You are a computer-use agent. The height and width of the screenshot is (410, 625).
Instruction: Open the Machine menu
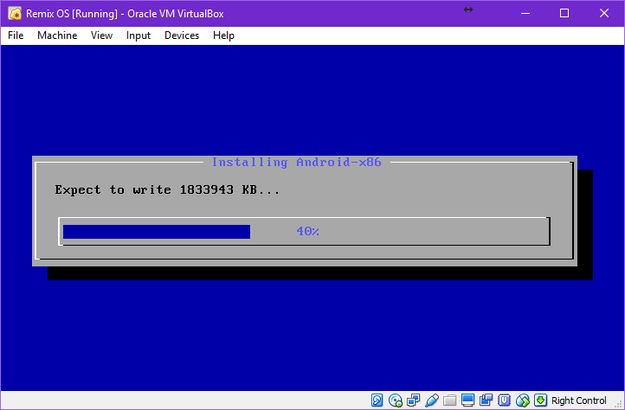click(57, 35)
